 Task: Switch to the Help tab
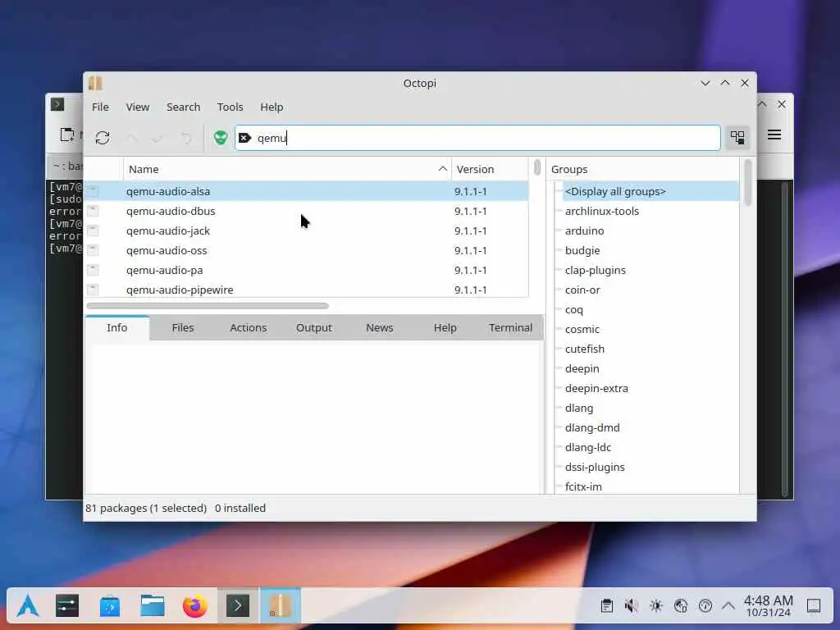(x=445, y=328)
